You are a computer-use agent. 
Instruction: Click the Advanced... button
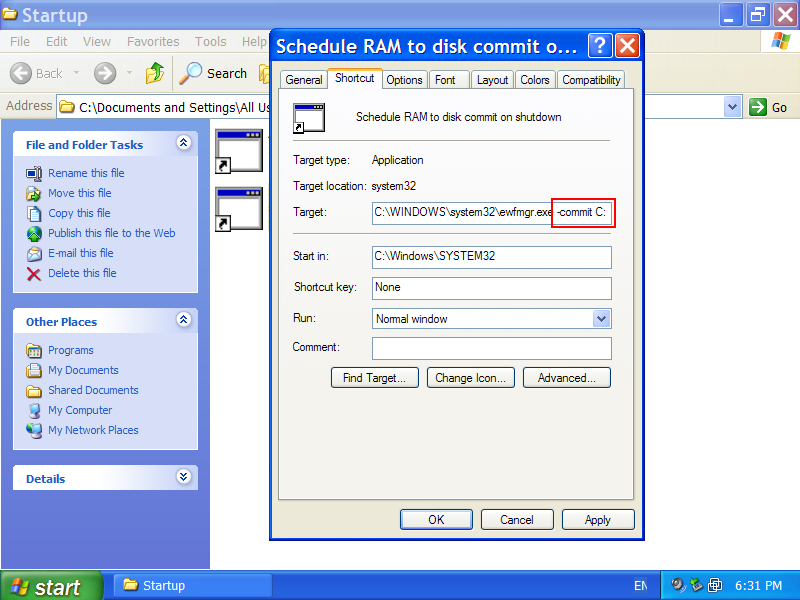(566, 378)
